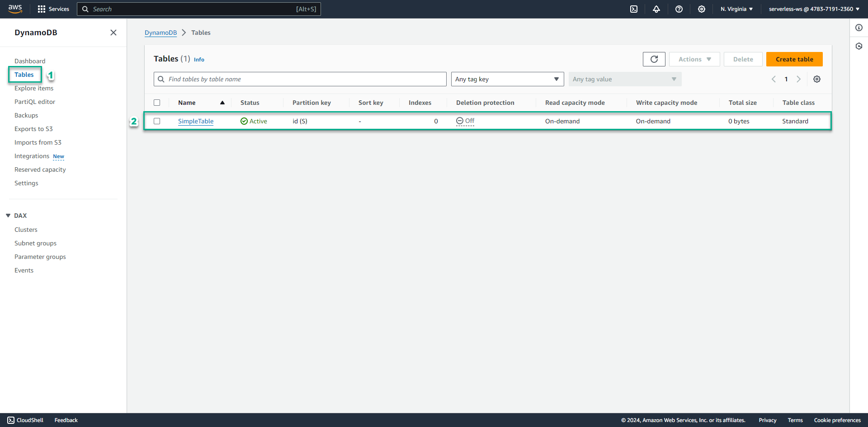Go to the next page of tables
This screenshot has height=427, width=868.
(799, 79)
